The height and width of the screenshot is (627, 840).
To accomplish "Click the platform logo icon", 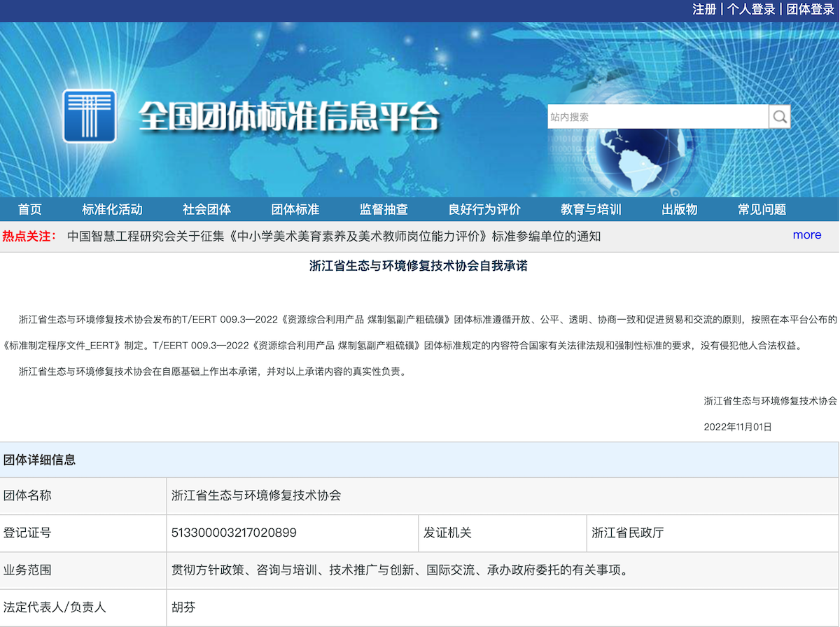I will pyautogui.click(x=89, y=115).
